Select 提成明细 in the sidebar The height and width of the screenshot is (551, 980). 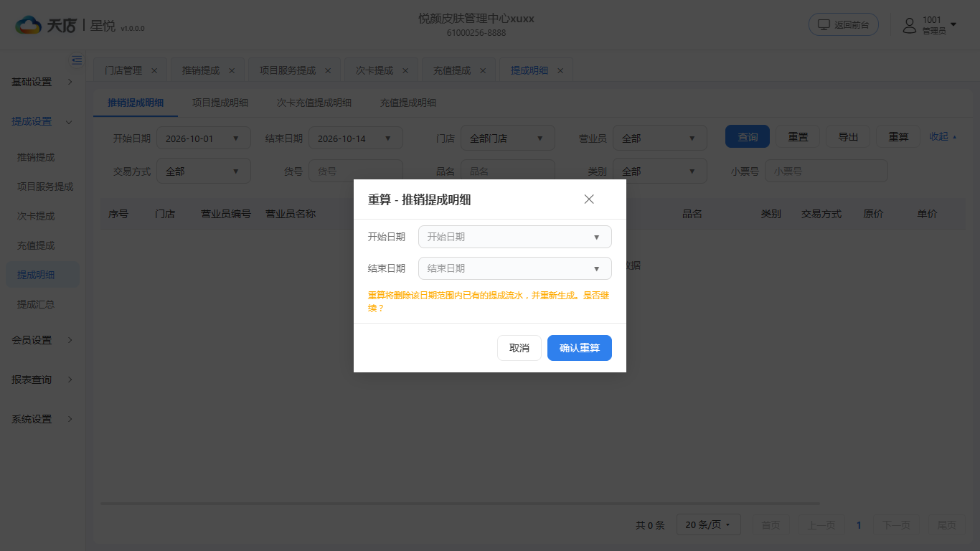(42, 275)
